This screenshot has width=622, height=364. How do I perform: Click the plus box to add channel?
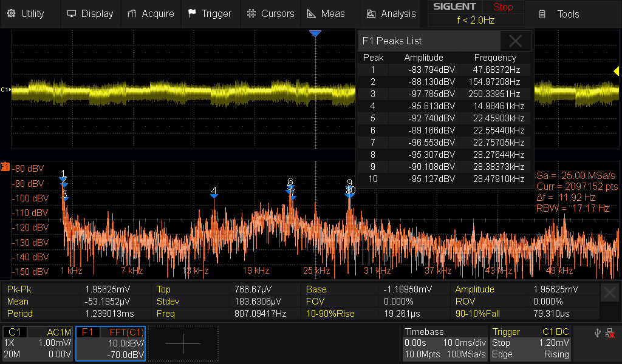[183, 343]
